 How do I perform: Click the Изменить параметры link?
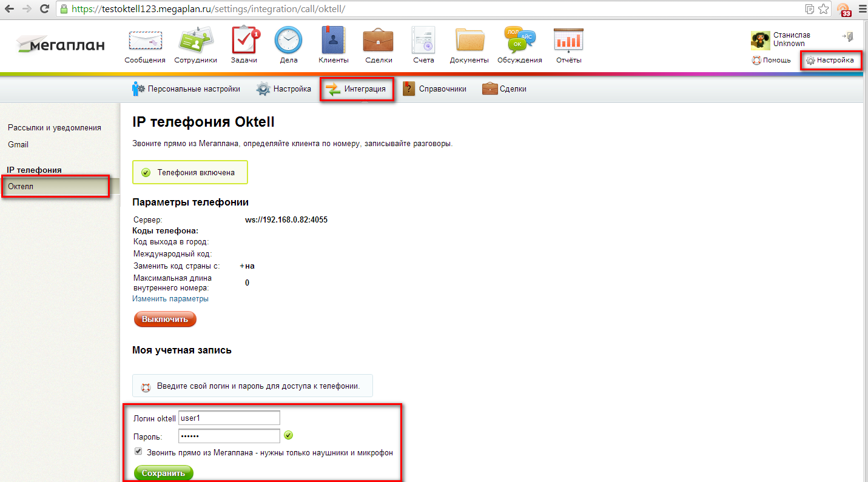click(170, 299)
